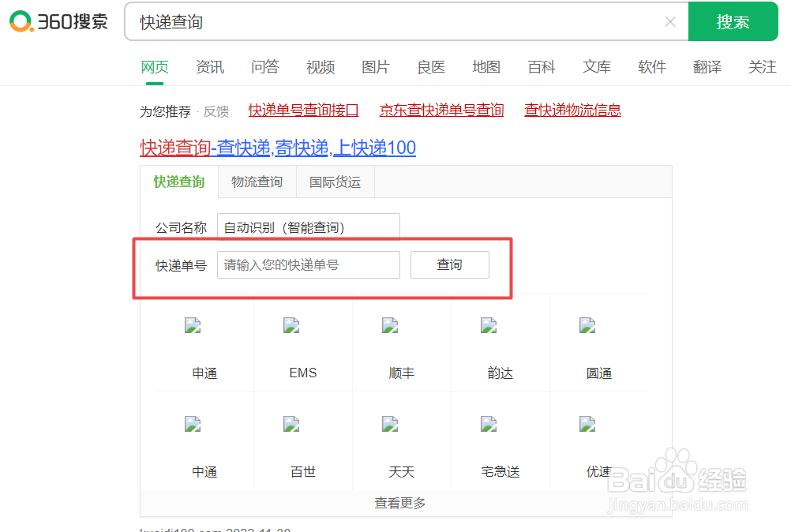Click the 韵达 courier name
The width and height of the screenshot is (791, 532).
tap(500, 373)
